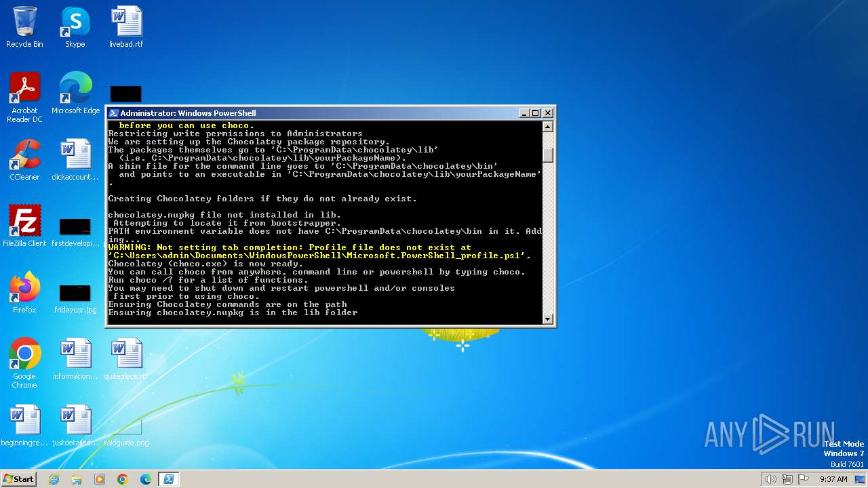Viewport: 868px width, 488px height.
Task: Launch Firefox from the desktop
Action: click(24, 293)
